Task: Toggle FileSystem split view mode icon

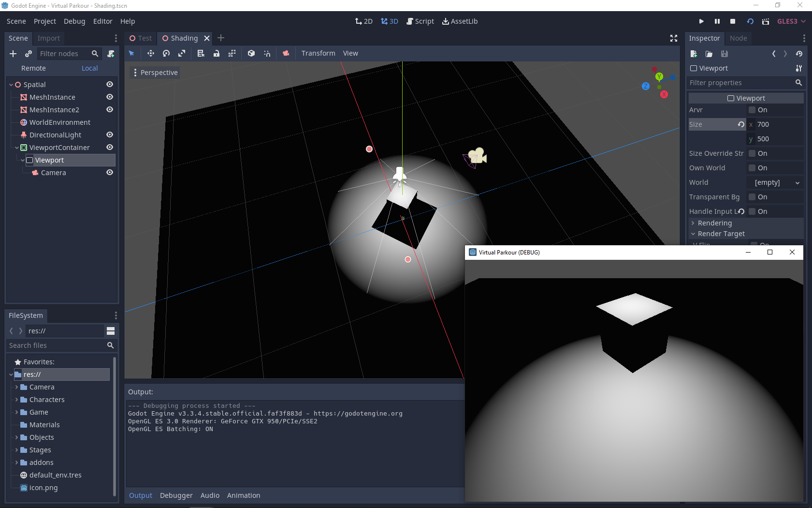Action: (111, 331)
